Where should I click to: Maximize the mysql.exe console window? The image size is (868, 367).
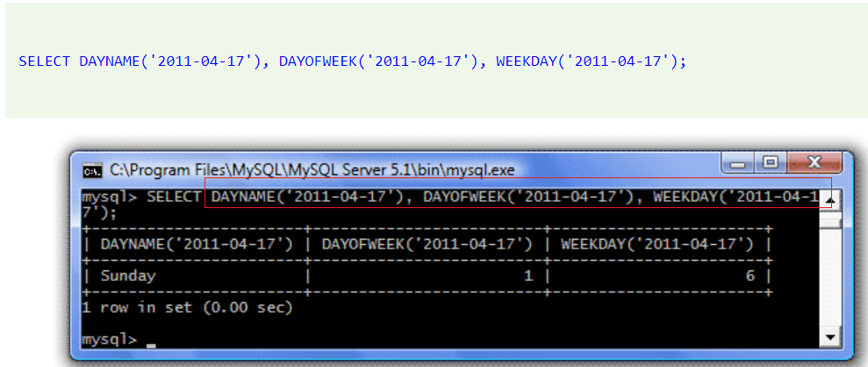[x=771, y=163]
